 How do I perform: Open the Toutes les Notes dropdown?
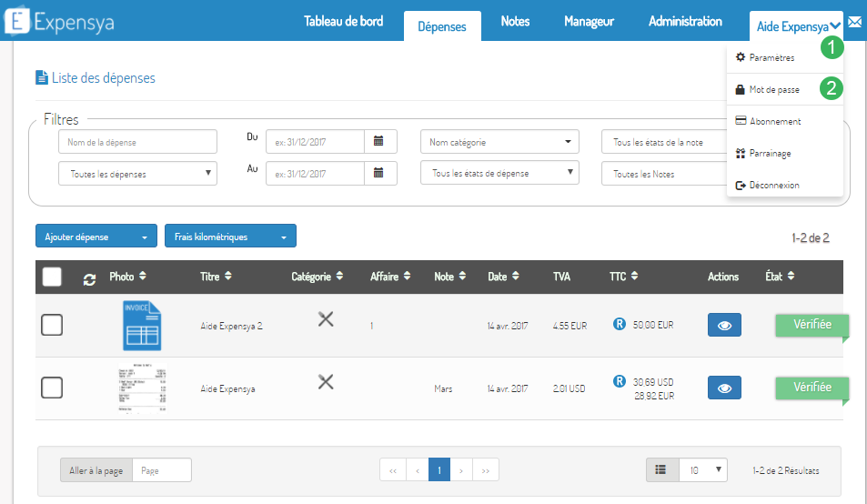pos(665,174)
